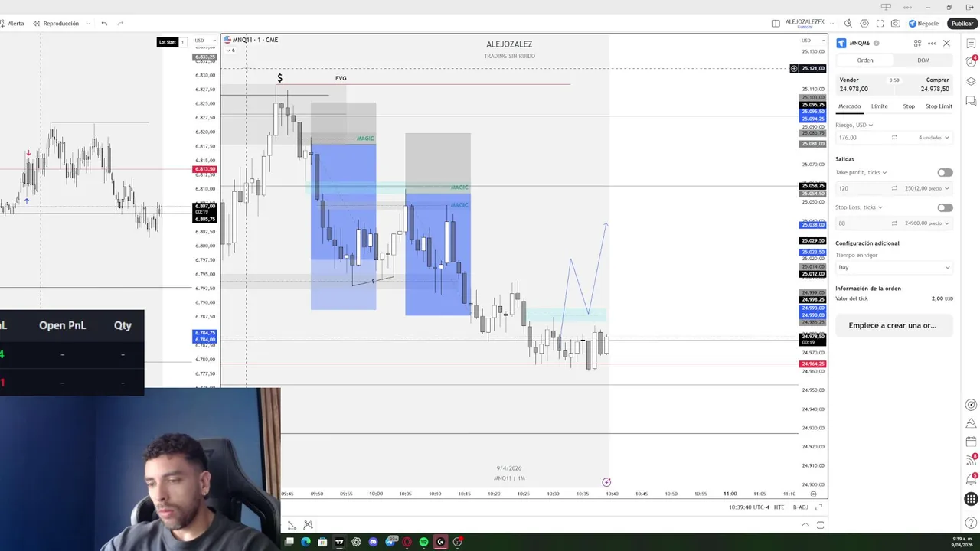Screen dimensions: 980x551
Task: Open TradingView app in taskbar
Action: coord(339,542)
